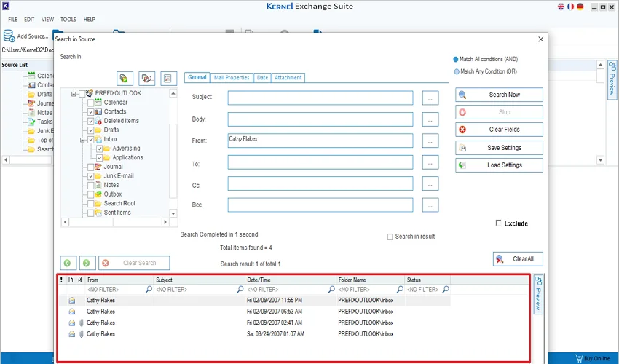The height and width of the screenshot is (364, 619).
Task: Click the Date/Time column filter magnifier
Action: [331, 290]
